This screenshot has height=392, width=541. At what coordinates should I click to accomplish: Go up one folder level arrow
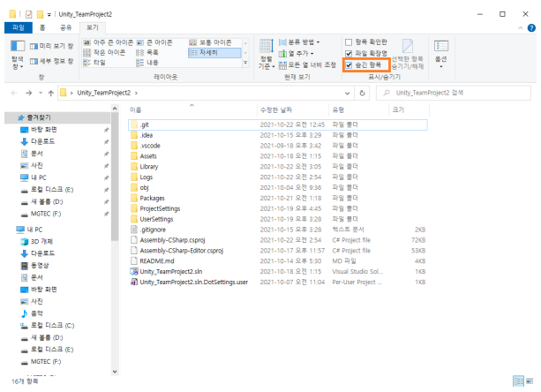50,93
